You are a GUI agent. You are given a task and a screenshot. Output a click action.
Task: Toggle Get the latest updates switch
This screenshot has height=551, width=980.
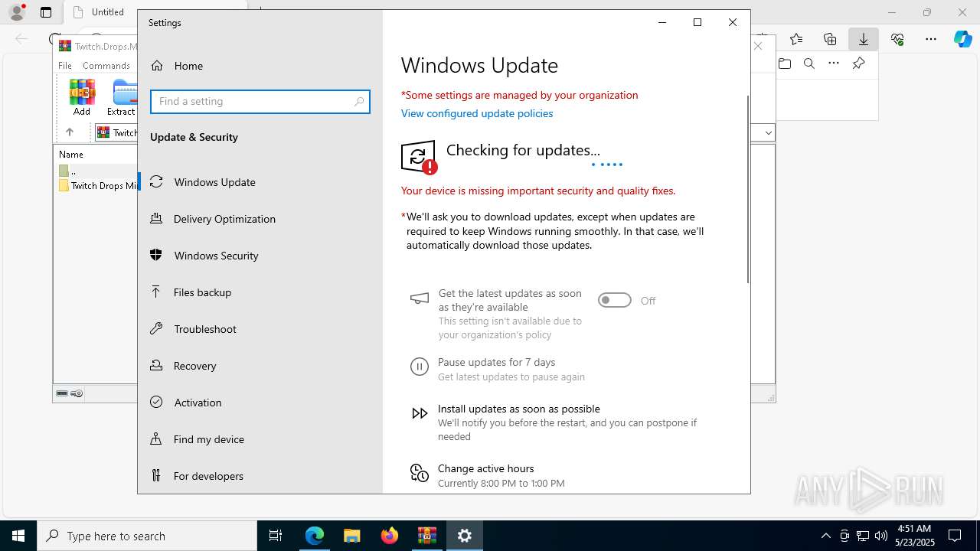click(614, 300)
